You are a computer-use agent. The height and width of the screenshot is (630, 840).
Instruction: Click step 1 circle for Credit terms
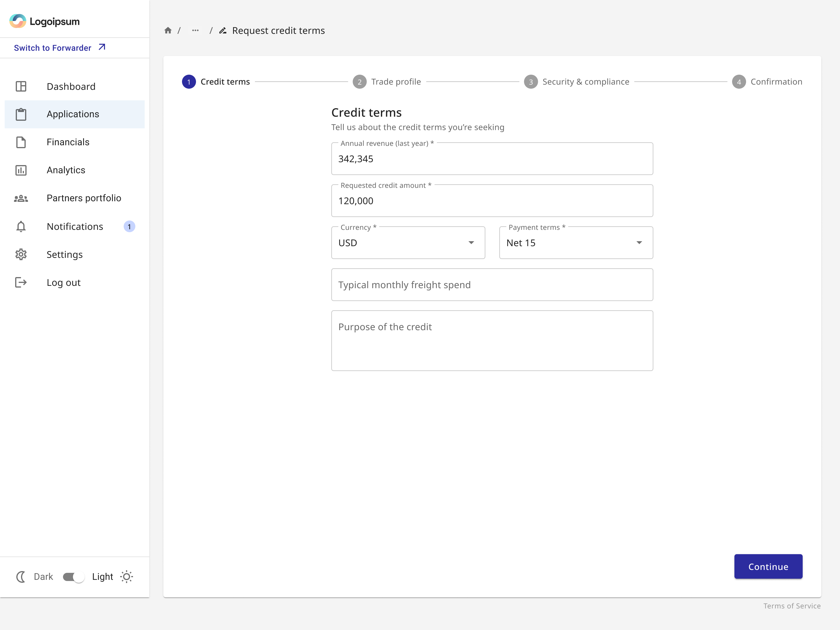pos(189,82)
